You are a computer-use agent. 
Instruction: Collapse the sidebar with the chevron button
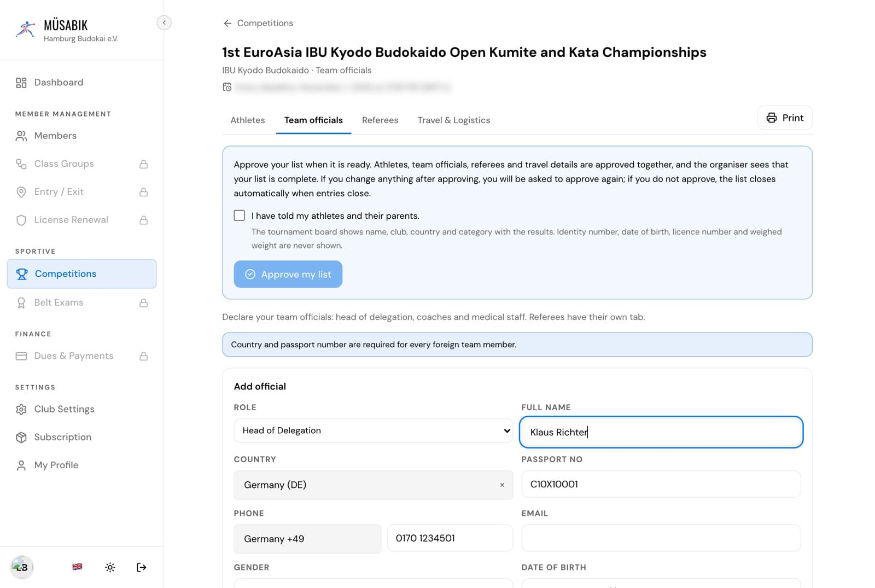click(164, 22)
